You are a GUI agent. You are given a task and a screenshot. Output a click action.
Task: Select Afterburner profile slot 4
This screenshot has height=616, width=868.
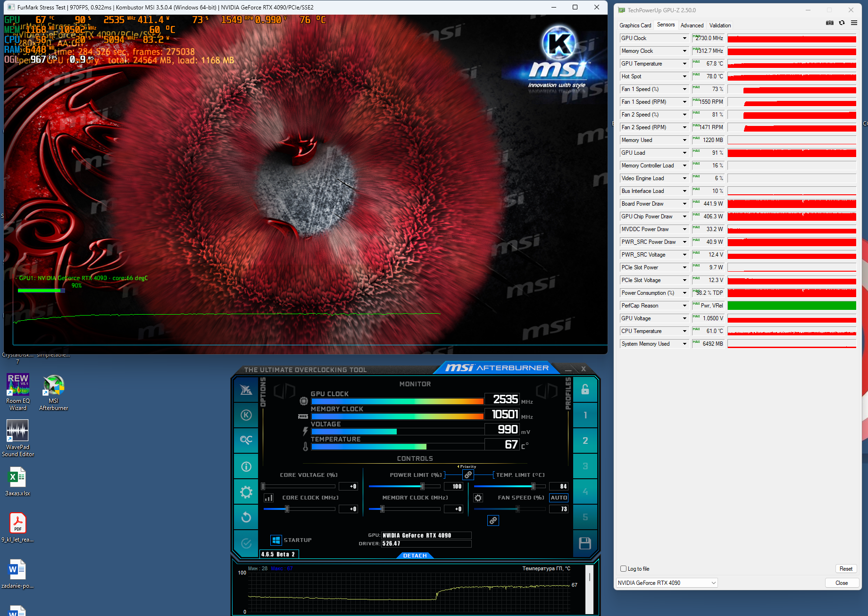pos(585,491)
